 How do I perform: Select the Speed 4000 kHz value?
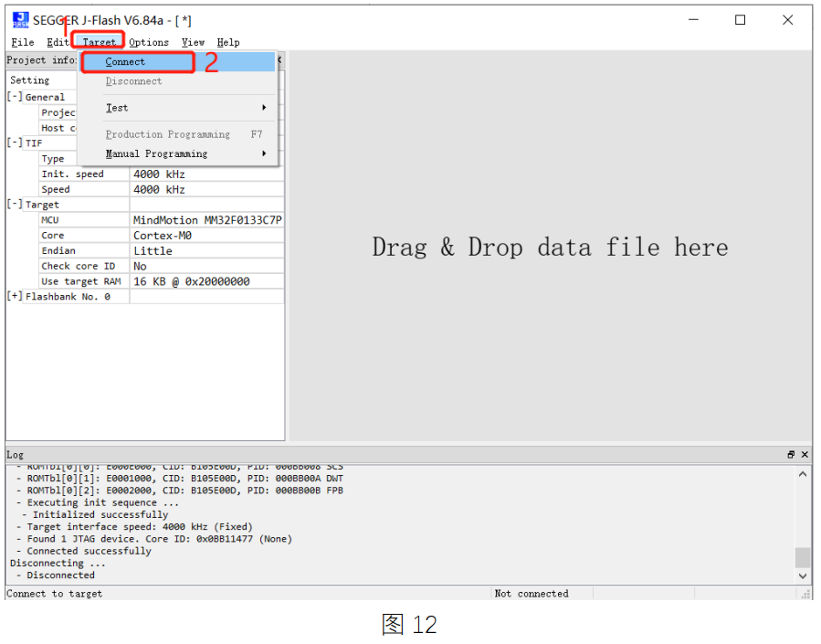pos(207,189)
